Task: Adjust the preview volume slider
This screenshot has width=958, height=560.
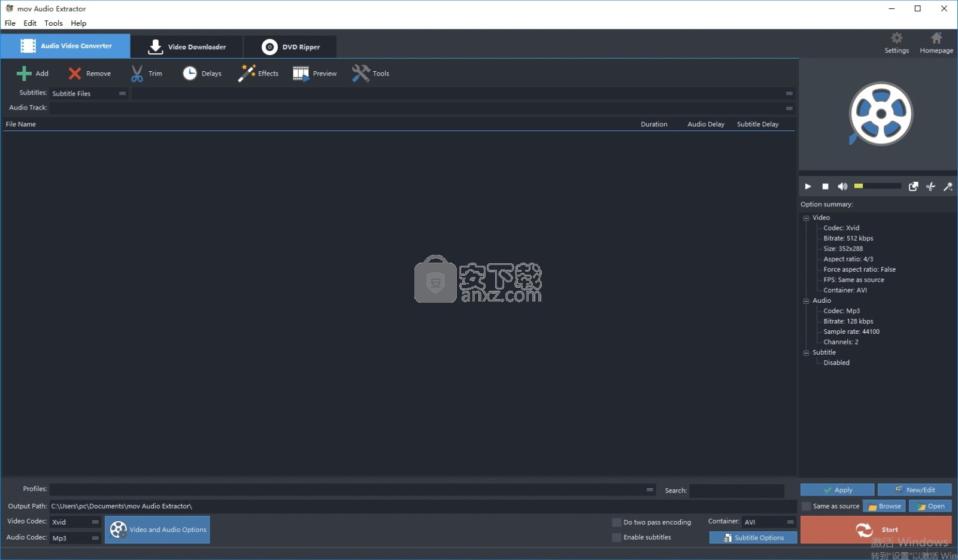Action: coord(877,186)
